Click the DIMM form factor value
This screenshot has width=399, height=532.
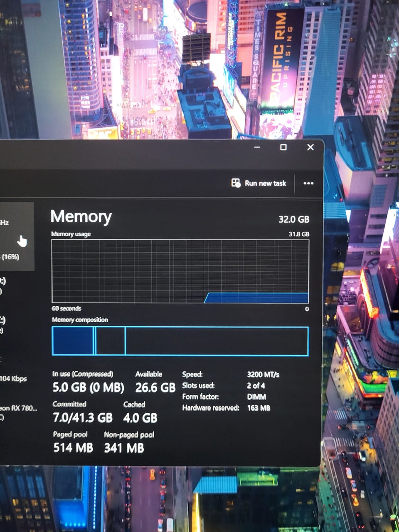[x=256, y=397]
